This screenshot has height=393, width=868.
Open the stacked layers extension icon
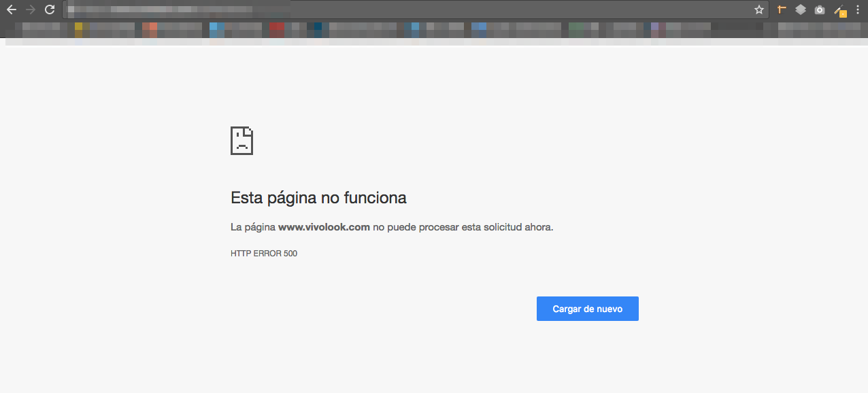[x=801, y=10]
